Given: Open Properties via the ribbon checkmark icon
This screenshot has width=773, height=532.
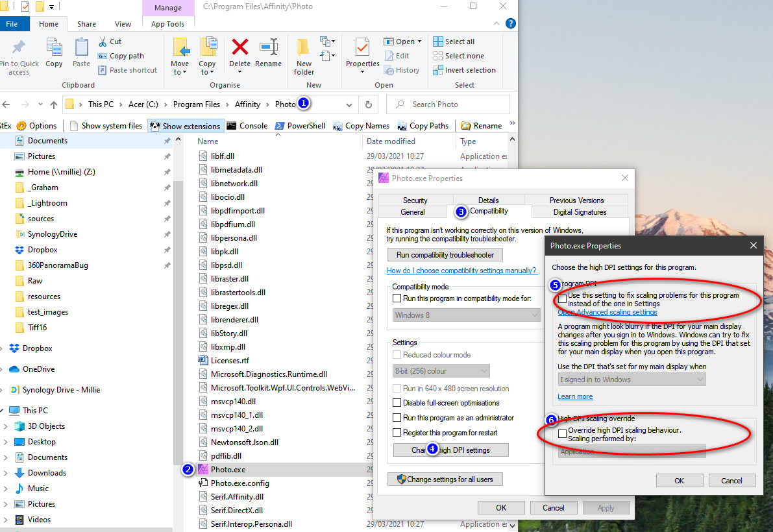Looking at the screenshot, I should (362, 47).
